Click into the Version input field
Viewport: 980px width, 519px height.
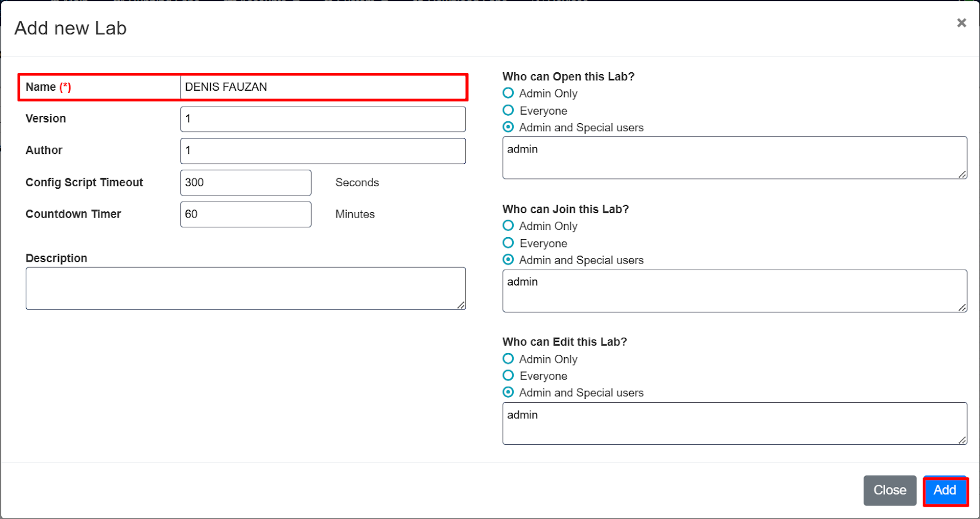323,119
